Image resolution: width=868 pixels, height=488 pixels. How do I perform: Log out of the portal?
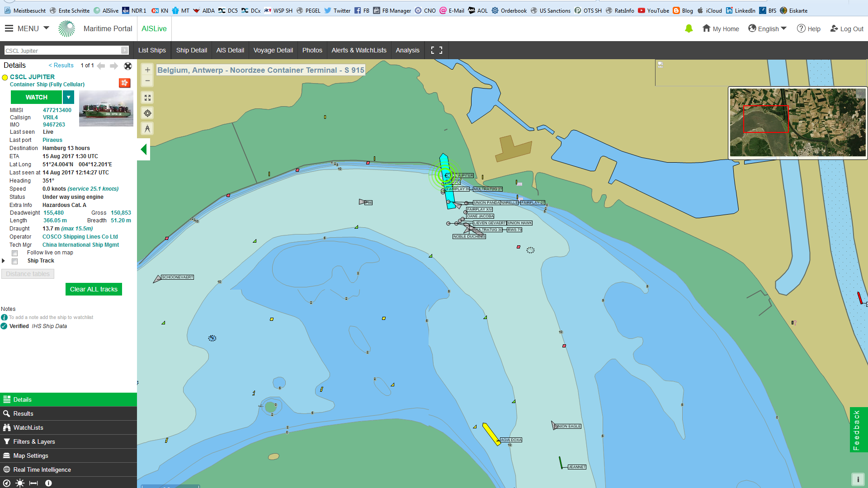coord(847,28)
